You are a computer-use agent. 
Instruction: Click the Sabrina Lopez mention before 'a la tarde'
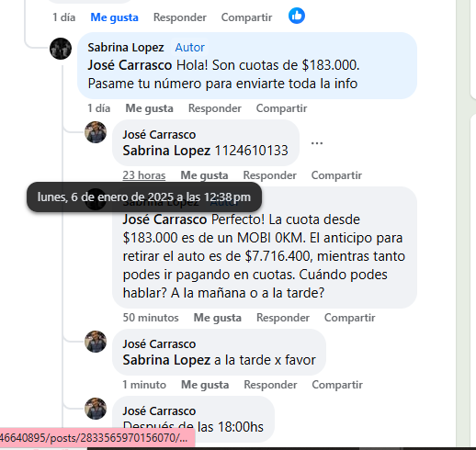point(166,360)
